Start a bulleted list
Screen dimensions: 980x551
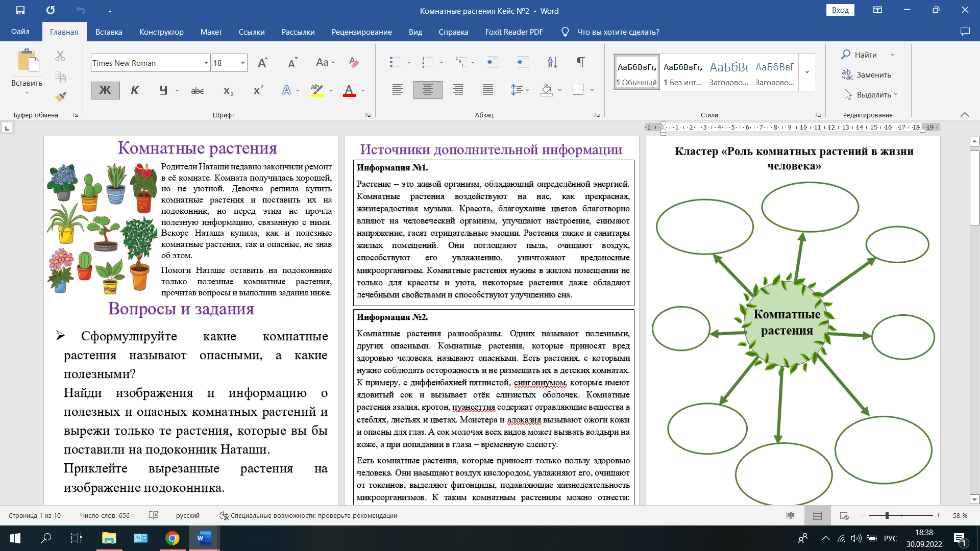tap(395, 62)
